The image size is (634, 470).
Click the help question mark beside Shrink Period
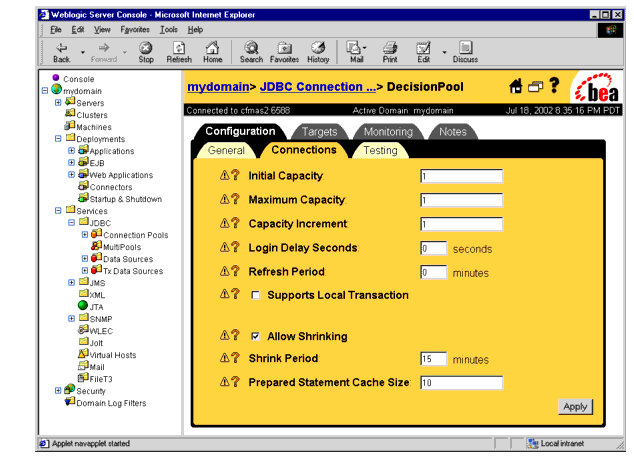point(235,358)
